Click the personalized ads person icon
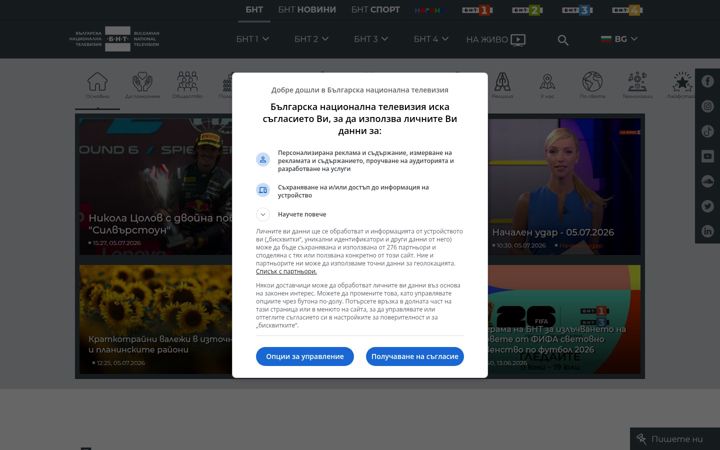 (263, 160)
